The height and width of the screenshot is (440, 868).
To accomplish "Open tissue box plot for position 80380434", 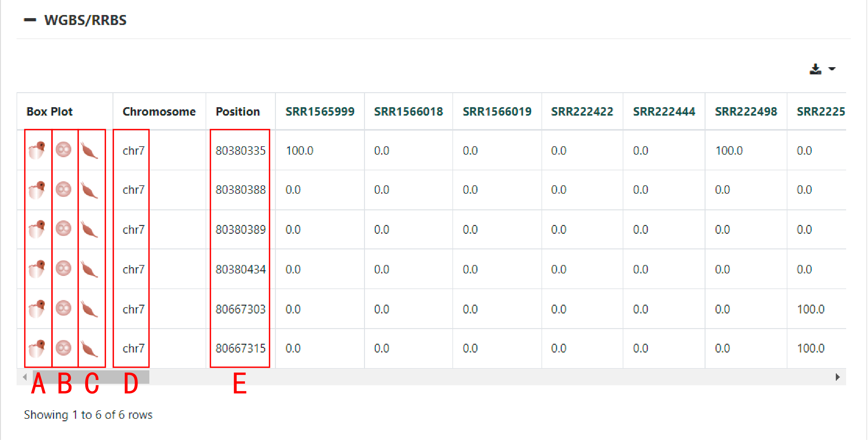I will coord(37,269).
